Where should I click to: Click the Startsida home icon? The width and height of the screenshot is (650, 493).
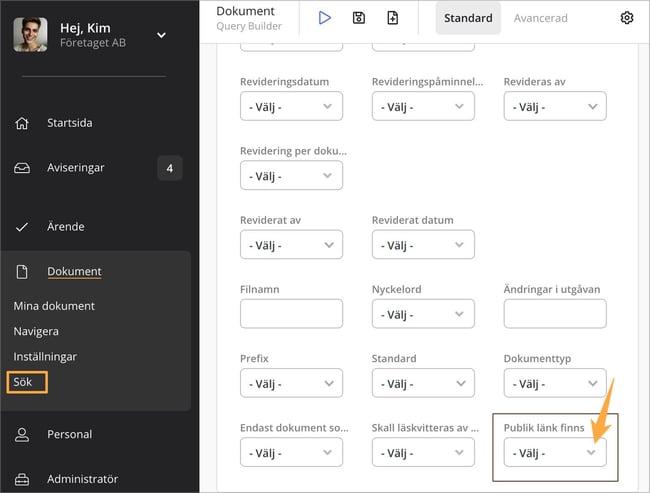coord(22,123)
